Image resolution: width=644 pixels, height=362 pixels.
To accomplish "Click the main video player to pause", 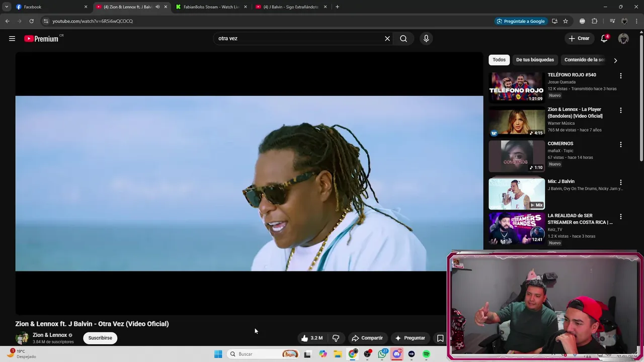I will tap(249, 184).
